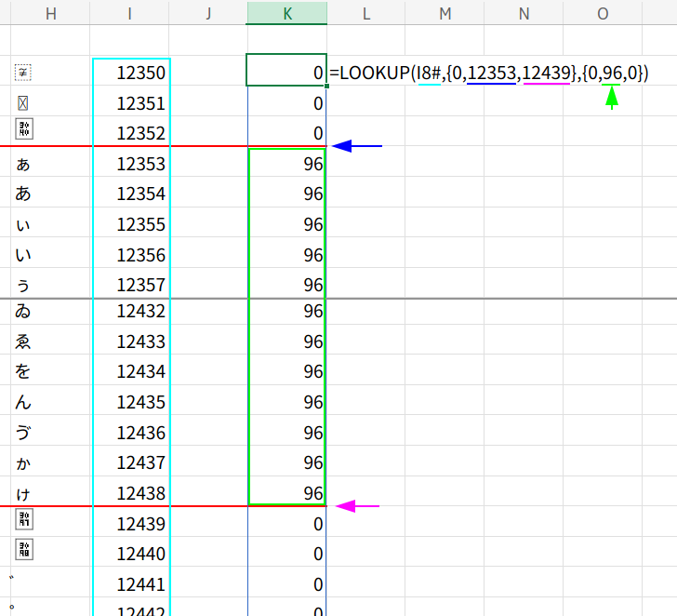Click the cell containing 12436
This screenshot has height=616, width=677.
tap(131, 433)
